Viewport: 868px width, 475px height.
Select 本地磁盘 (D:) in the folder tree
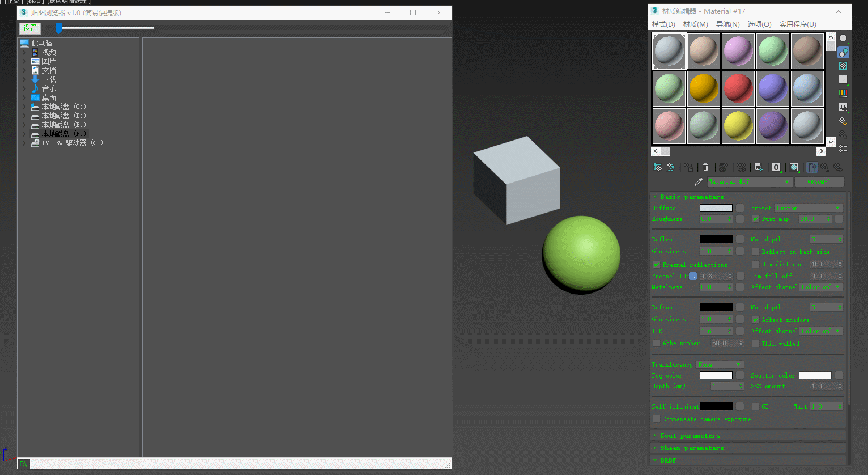click(x=64, y=116)
